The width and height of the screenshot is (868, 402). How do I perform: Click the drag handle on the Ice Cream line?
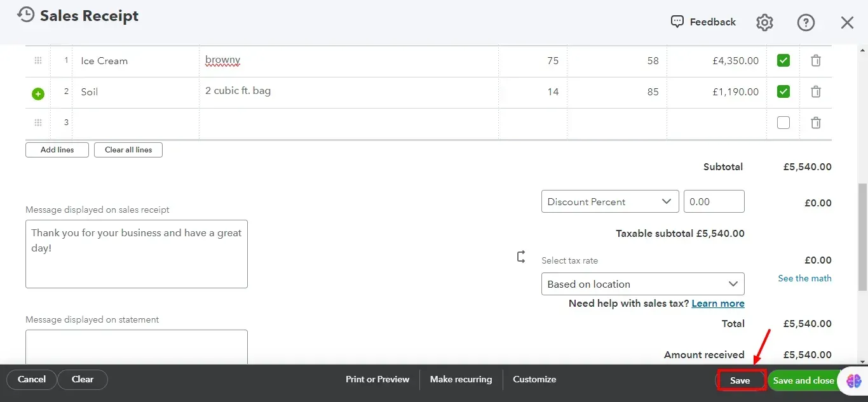coord(37,60)
